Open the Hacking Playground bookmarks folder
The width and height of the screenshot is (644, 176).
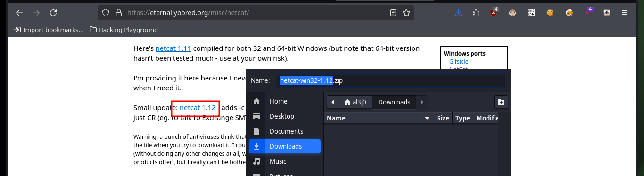[124, 30]
